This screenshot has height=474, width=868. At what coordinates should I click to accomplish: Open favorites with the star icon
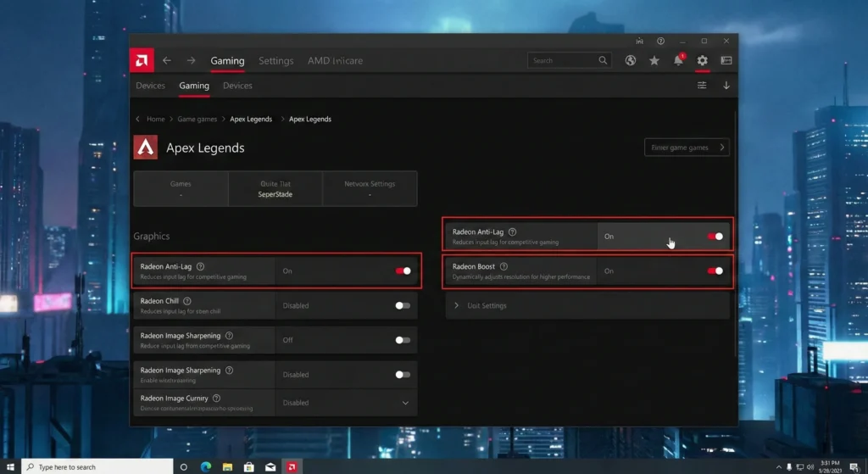pyautogui.click(x=654, y=60)
